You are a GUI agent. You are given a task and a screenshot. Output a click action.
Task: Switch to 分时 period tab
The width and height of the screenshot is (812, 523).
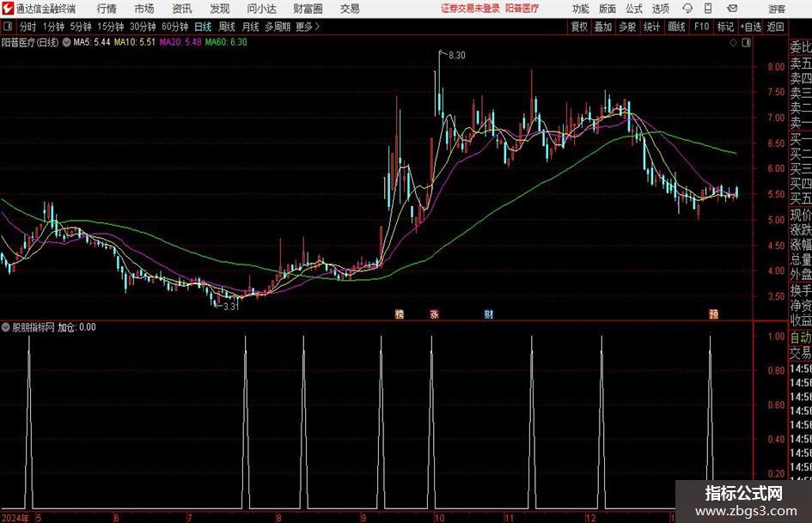(x=28, y=27)
